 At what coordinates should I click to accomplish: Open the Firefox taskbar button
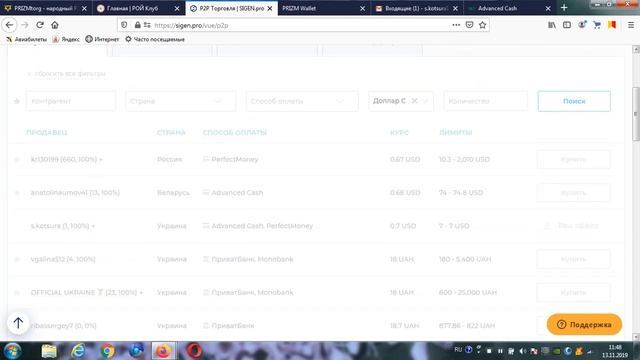pos(163,351)
